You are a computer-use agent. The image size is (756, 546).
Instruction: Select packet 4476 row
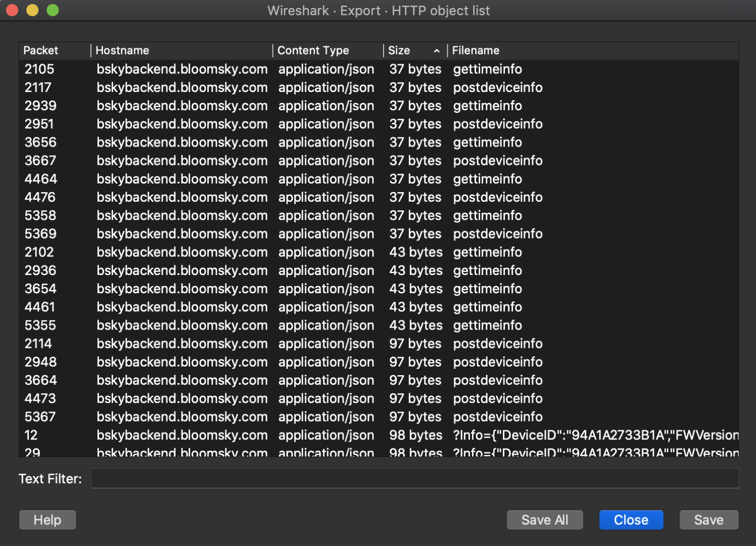[x=379, y=197]
